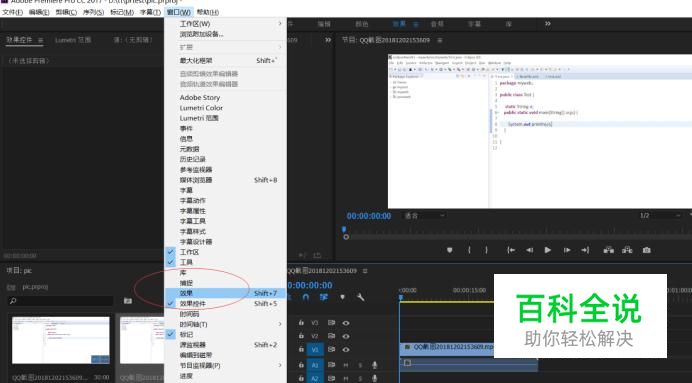Lock track V1 with its padlock
Screen dimensions: 692x383
301,349
